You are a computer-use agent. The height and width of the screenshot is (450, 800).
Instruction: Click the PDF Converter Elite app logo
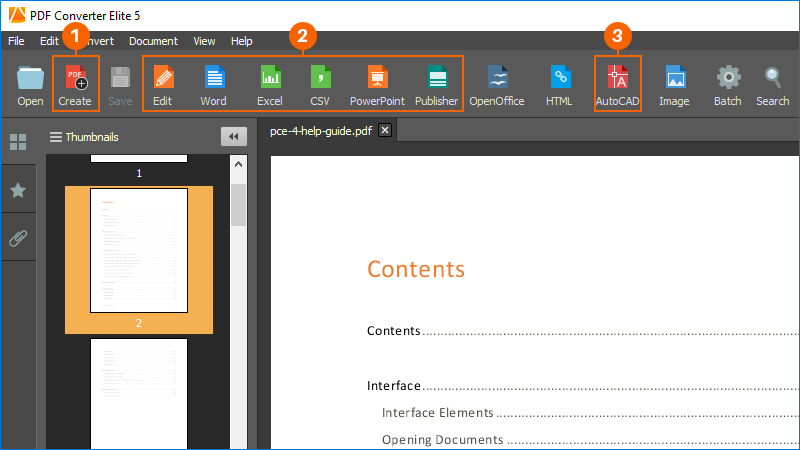point(17,15)
